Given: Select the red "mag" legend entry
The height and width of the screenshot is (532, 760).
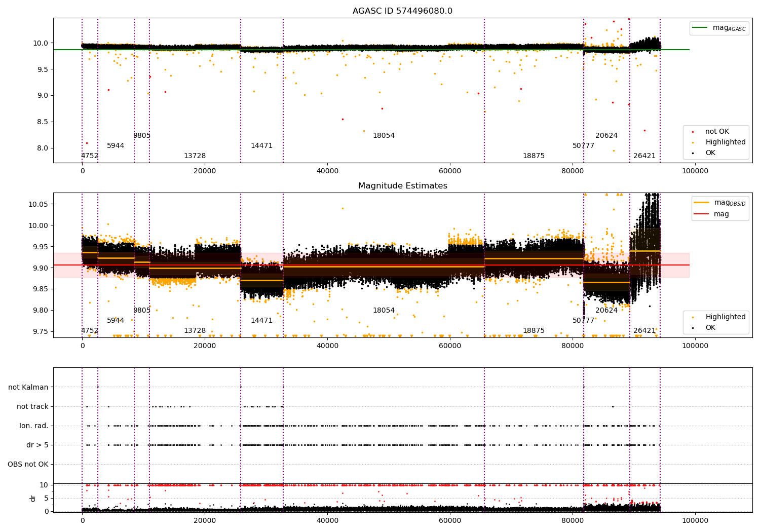Looking at the screenshot, I should (x=712, y=214).
